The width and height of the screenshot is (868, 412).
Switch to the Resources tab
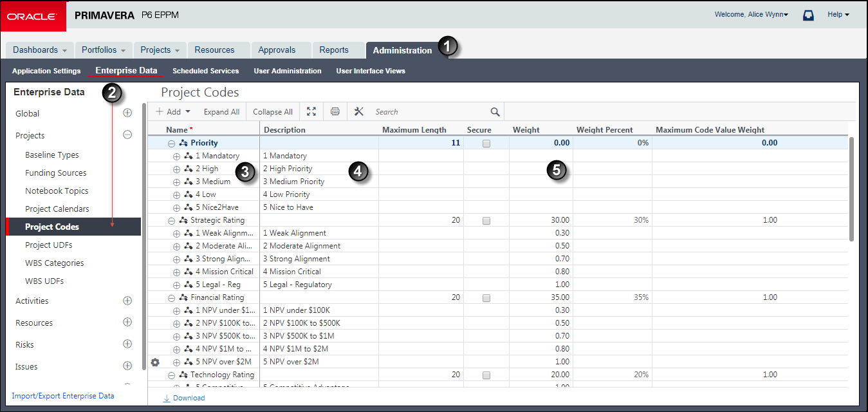click(x=219, y=50)
